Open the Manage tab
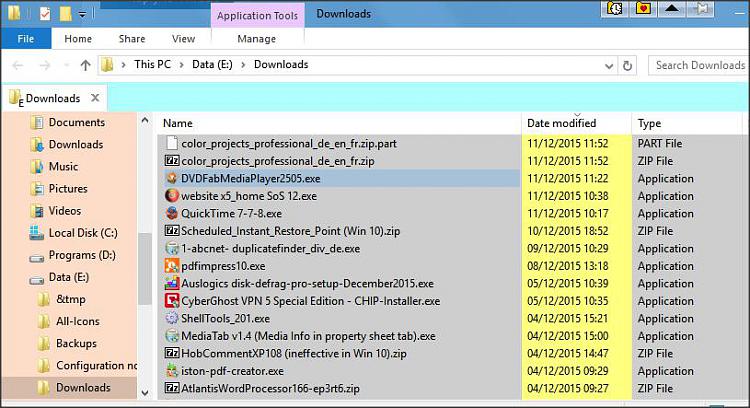 257,39
